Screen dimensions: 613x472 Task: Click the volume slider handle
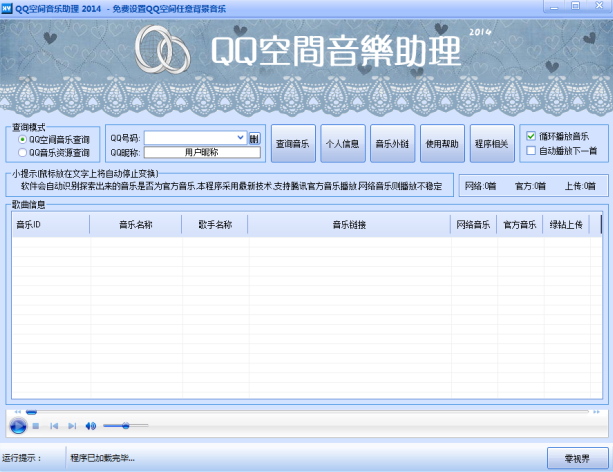pos(125,425)
